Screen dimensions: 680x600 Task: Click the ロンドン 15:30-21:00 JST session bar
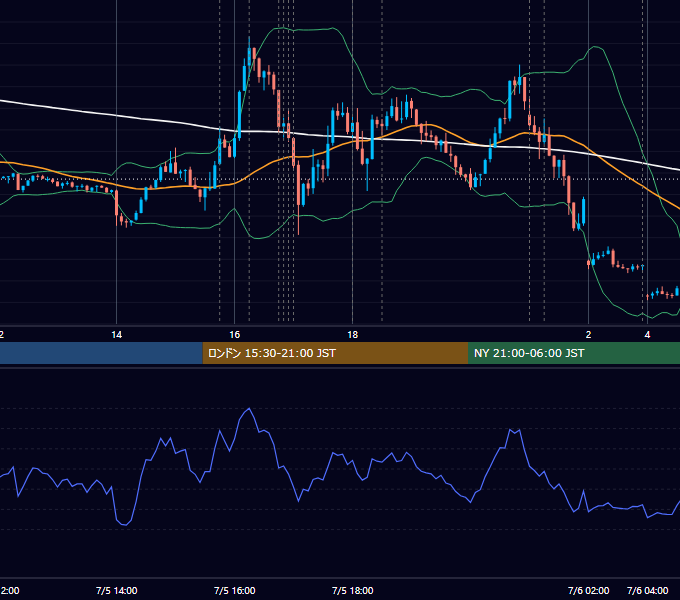coord(335,353)
